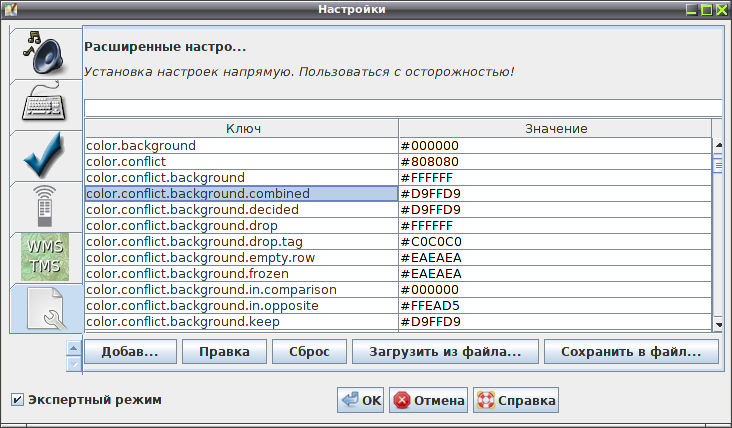Click the Сброс button
The image size is (732, 428).
(x=309, y=351)
